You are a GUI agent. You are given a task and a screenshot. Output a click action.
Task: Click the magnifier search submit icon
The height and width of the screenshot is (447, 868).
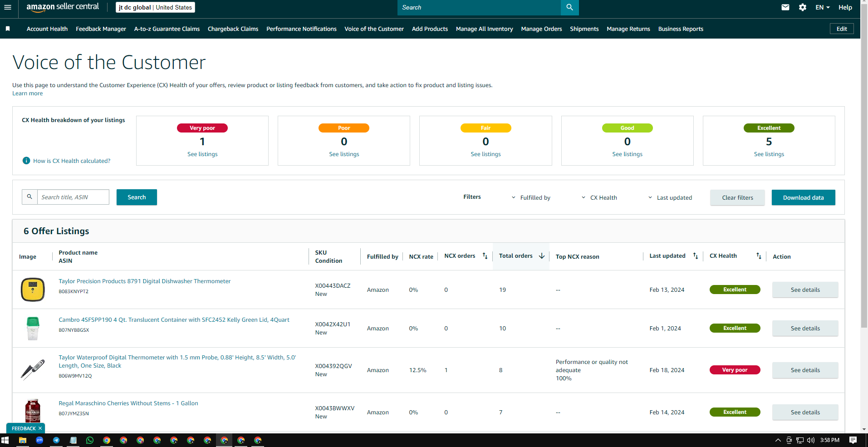point(569,7)
